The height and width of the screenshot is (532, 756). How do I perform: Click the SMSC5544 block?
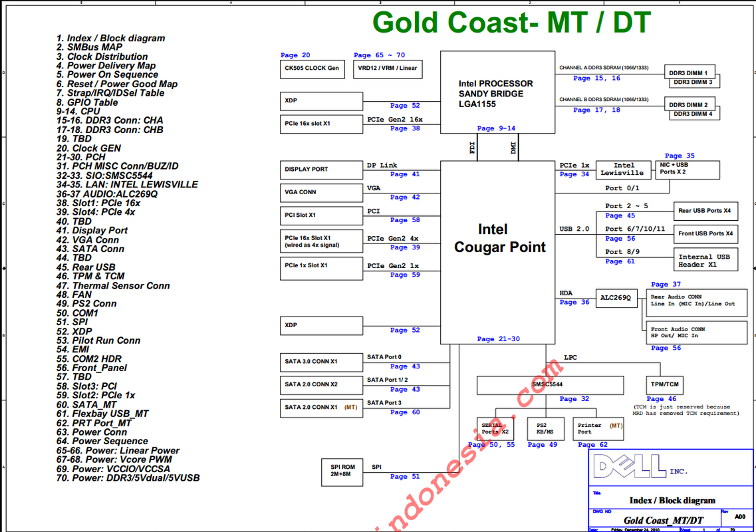click(550, 386)
